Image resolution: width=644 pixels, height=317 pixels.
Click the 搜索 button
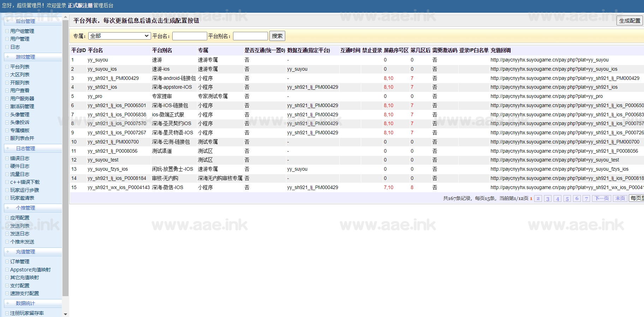pos(277,36)
